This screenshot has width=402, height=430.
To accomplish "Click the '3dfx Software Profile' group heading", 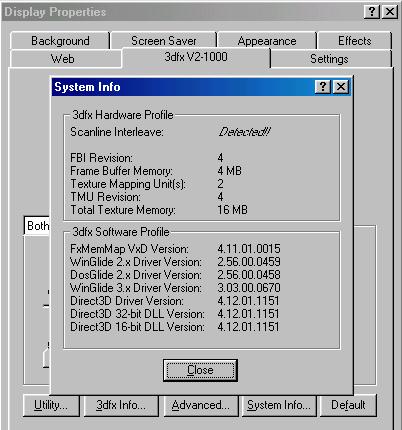I will pos(121,232).
